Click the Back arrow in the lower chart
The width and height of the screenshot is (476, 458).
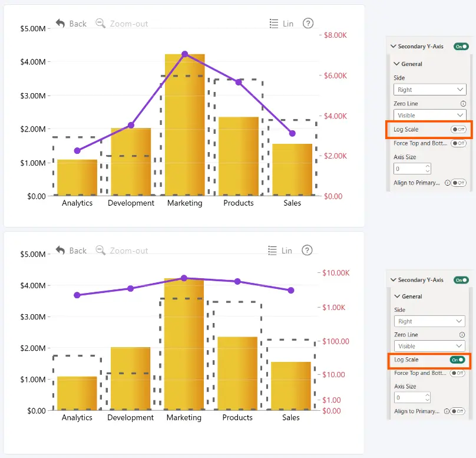click(x=61, y=251)
